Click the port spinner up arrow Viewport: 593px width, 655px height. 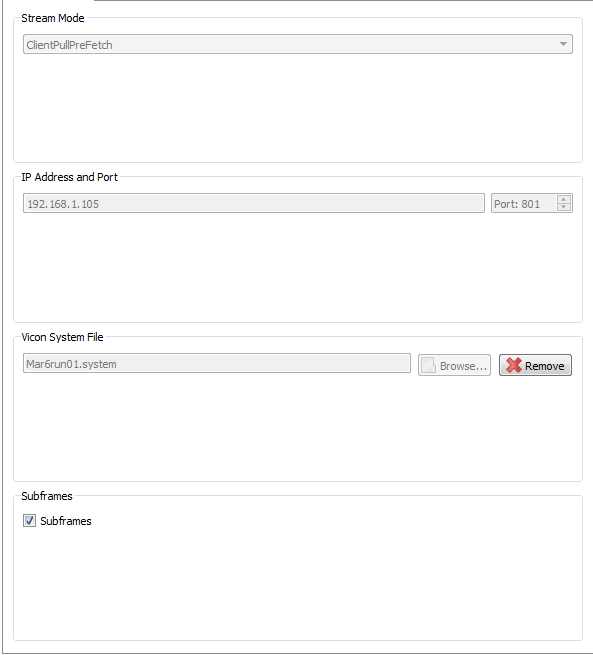point(564,199)
